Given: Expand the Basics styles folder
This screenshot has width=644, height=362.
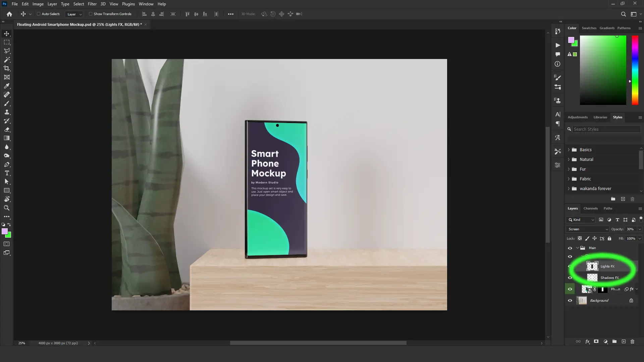Looking at the screenshot, I should pos(569,150).
